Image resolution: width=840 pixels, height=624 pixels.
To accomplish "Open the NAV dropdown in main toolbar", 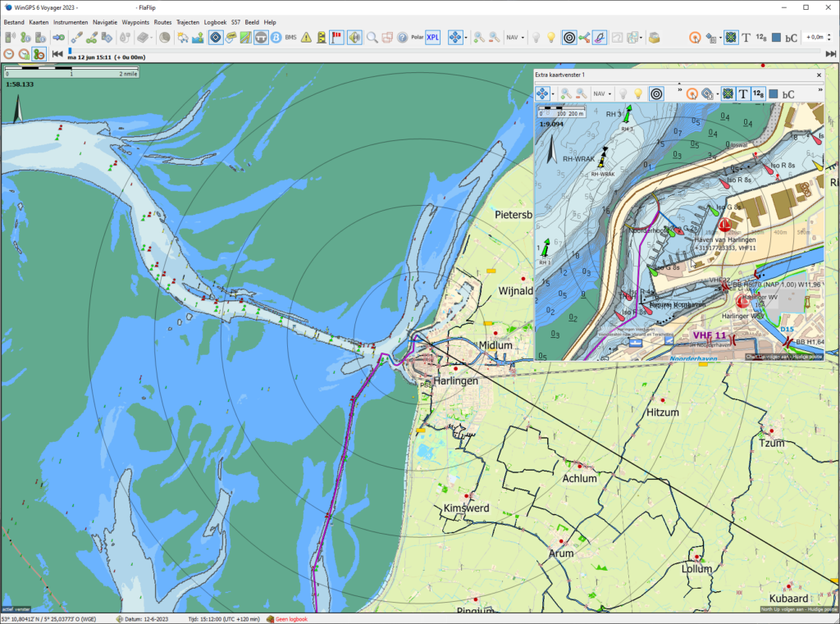I will click(515, 38).
